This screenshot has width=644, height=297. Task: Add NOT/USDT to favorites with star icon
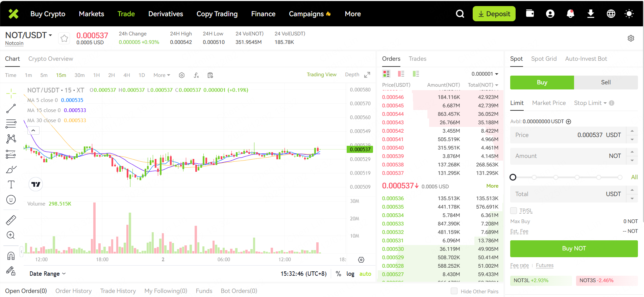coord(64,38)
